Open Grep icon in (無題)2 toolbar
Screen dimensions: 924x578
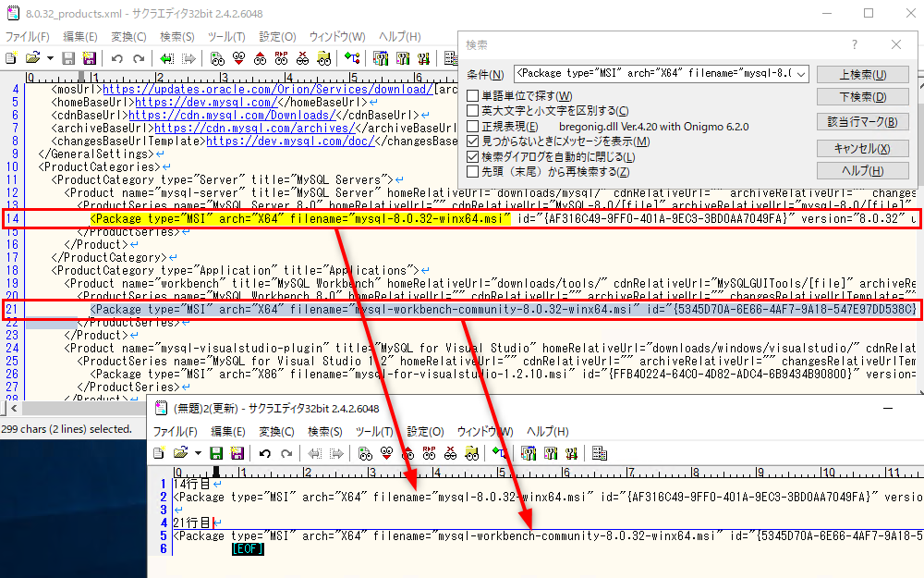pos(471,453)
